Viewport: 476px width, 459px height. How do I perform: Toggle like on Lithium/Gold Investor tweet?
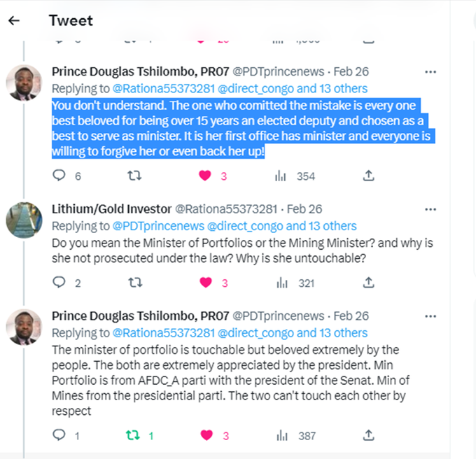coord(205,283)
